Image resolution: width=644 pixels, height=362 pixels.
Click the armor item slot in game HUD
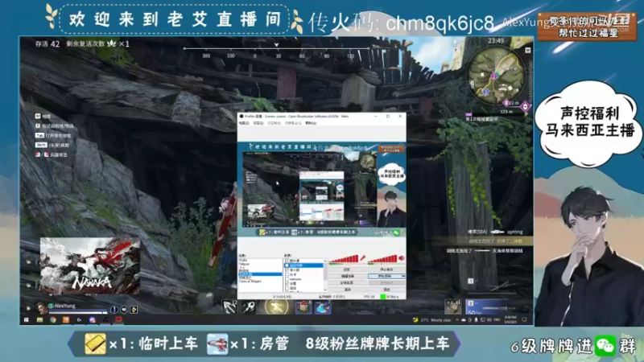[x=453, y=306]
